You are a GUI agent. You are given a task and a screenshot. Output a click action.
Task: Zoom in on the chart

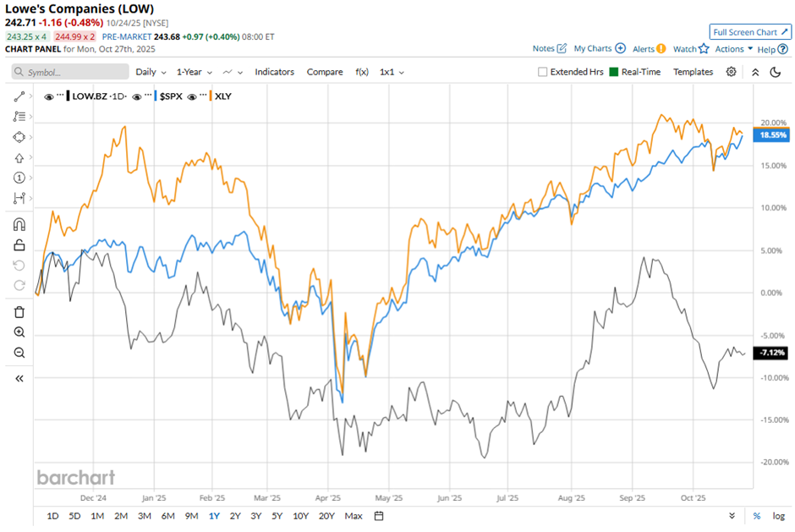pyautogui.click(x=19, y=332)
